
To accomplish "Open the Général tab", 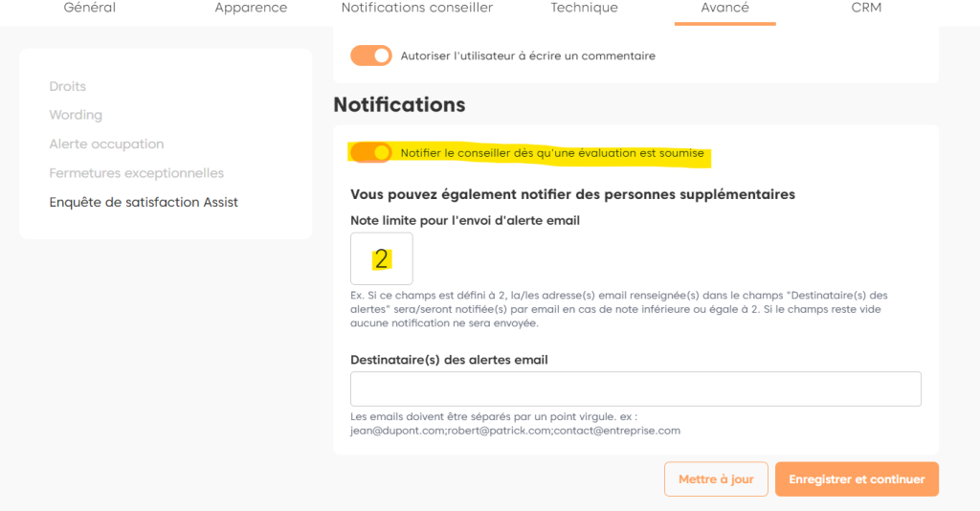I will click(89, 8).
